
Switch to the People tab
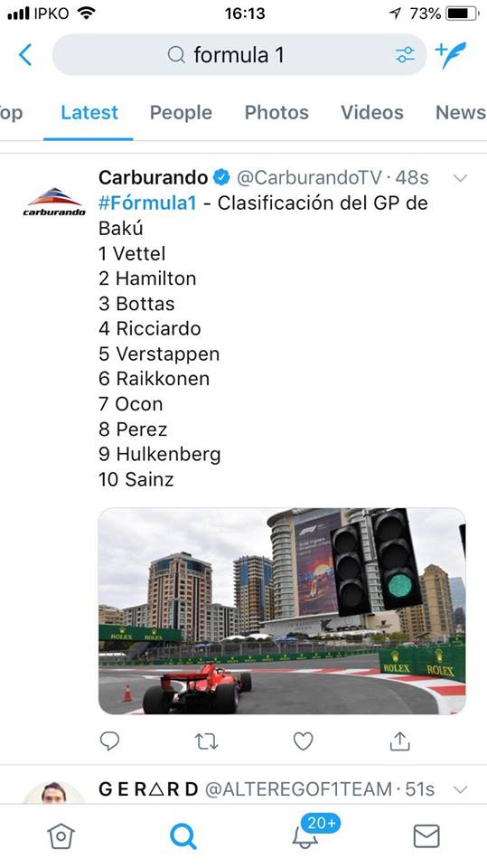pyautogui.click(x=181, y=112)
